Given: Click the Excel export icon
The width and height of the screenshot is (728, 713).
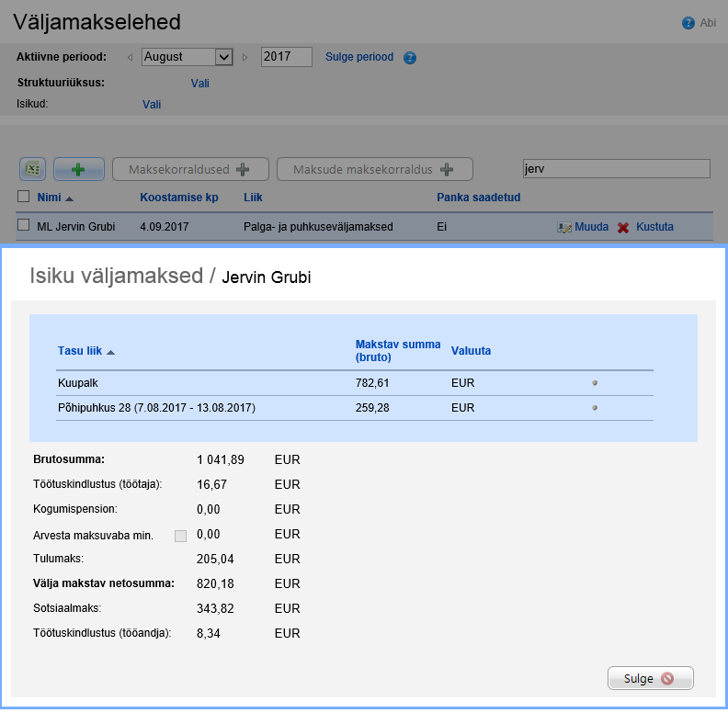Looking at the screenshot, I should tap(33, 169).
